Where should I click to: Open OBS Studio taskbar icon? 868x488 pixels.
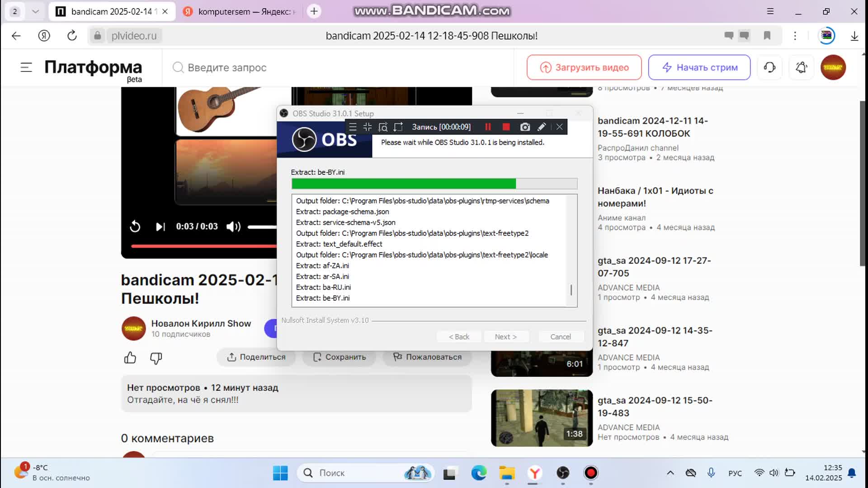563,473
